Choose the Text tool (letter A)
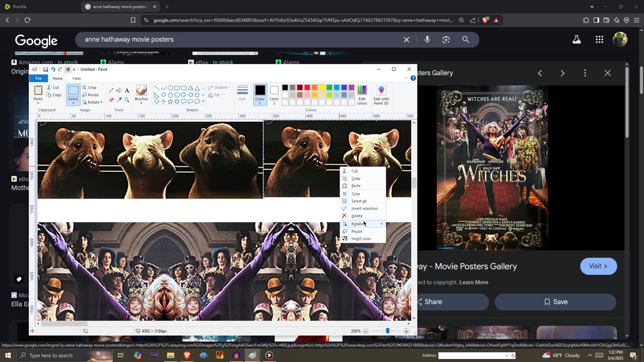 tap(127, 90)
